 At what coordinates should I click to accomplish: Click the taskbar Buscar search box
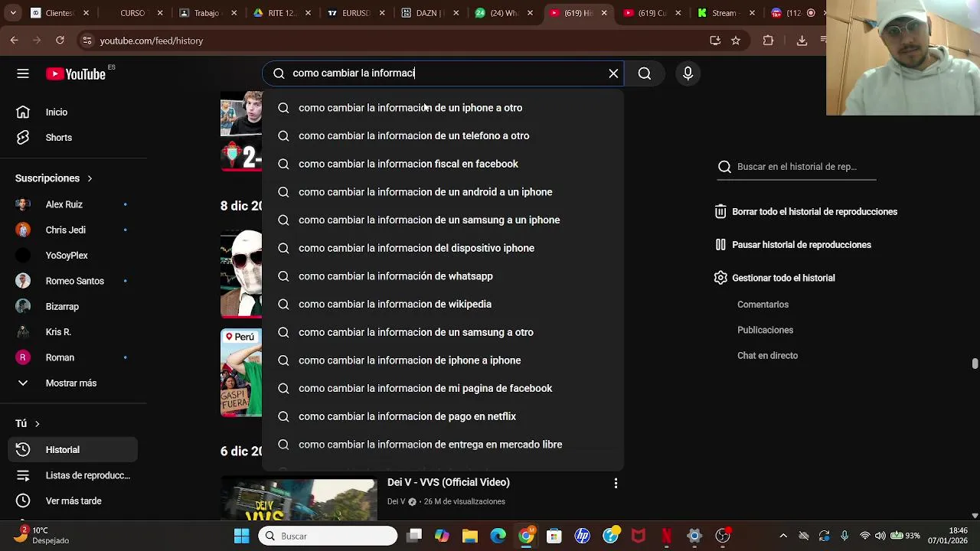[328, 536]
